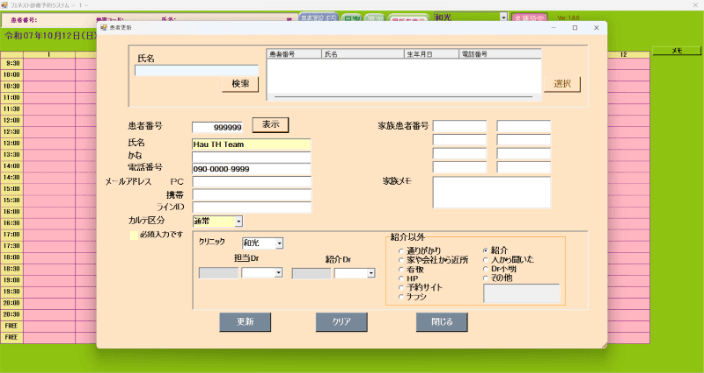Viewport: 704px width, 373px height.
Task: Open the 担当Dr dropdown
Action: pyautogui.click(x=279, y=272)
